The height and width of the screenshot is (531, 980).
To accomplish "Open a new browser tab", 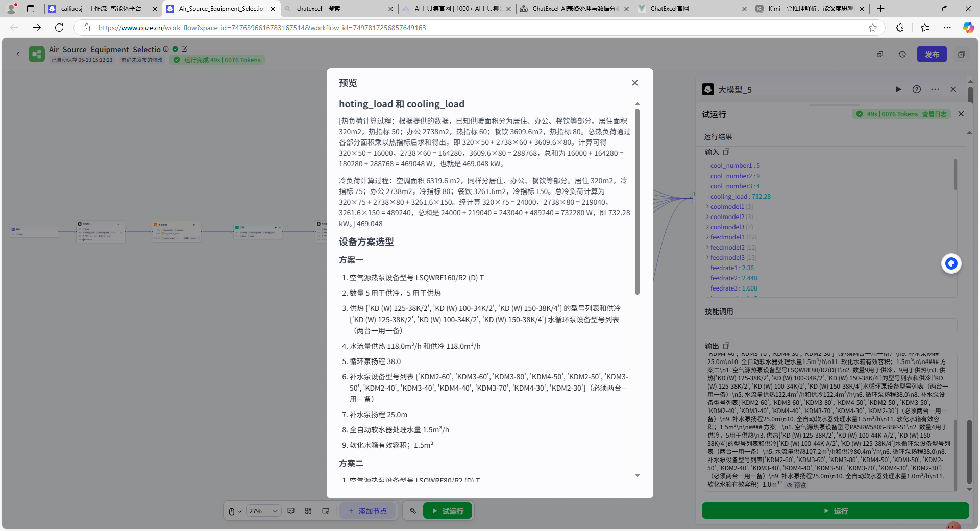I will click(880, 9).
